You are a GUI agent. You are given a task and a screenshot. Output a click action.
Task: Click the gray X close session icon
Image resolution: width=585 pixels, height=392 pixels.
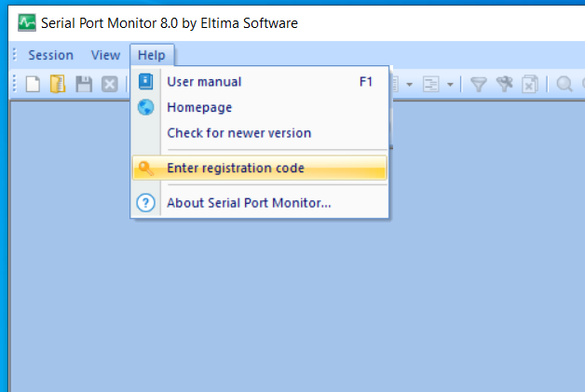point(110,84)
